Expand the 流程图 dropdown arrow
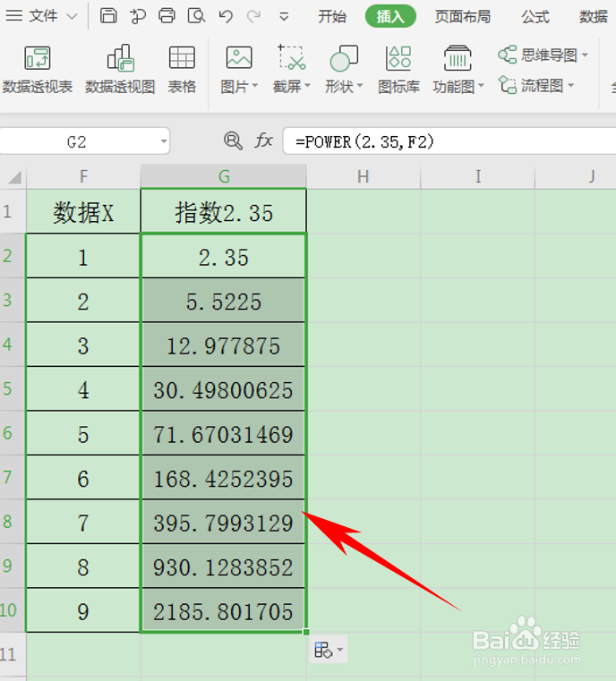The image size is (616, 681). 571,86
